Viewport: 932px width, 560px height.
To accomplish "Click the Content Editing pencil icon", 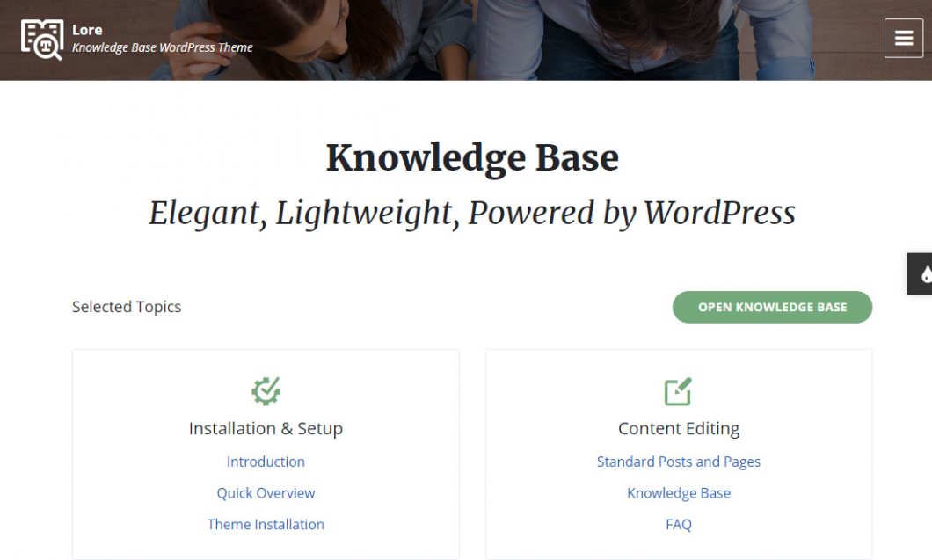I will 678,391.
